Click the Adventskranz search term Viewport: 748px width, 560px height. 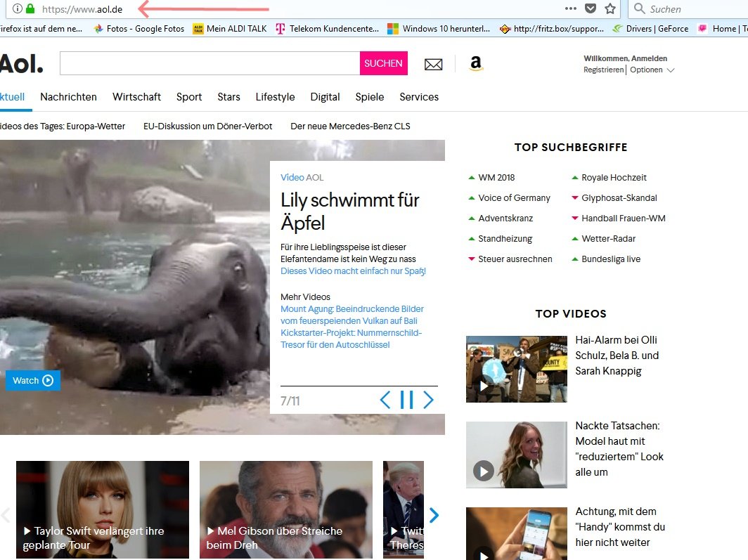(x=505, y=219)
